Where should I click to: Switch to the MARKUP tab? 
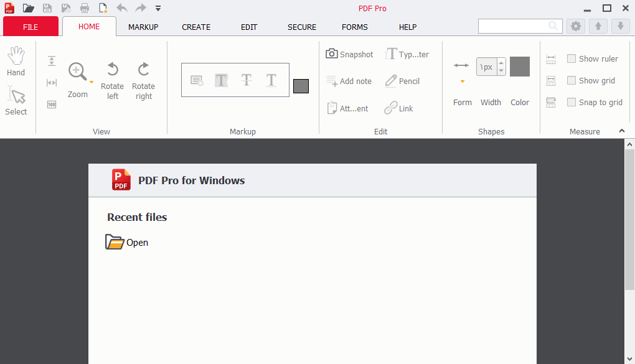click(143, 27)
